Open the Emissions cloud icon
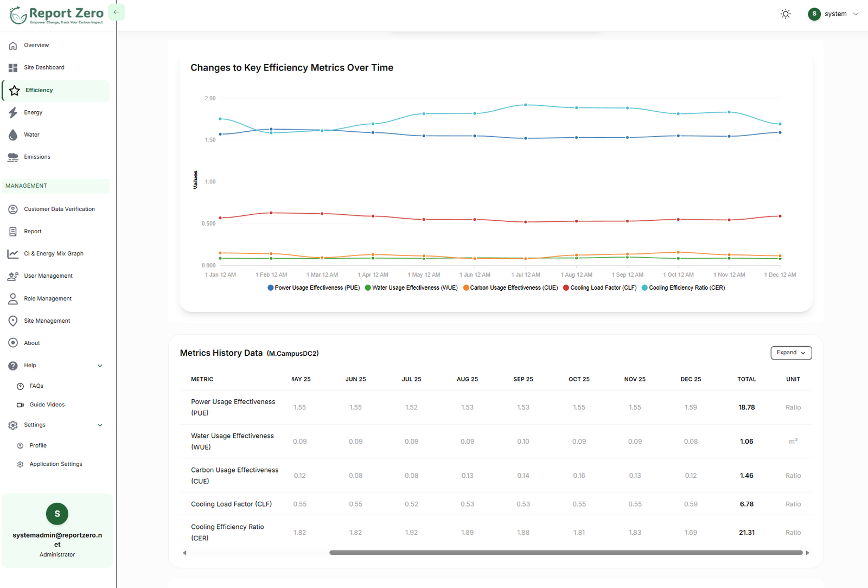 (13, 157)
